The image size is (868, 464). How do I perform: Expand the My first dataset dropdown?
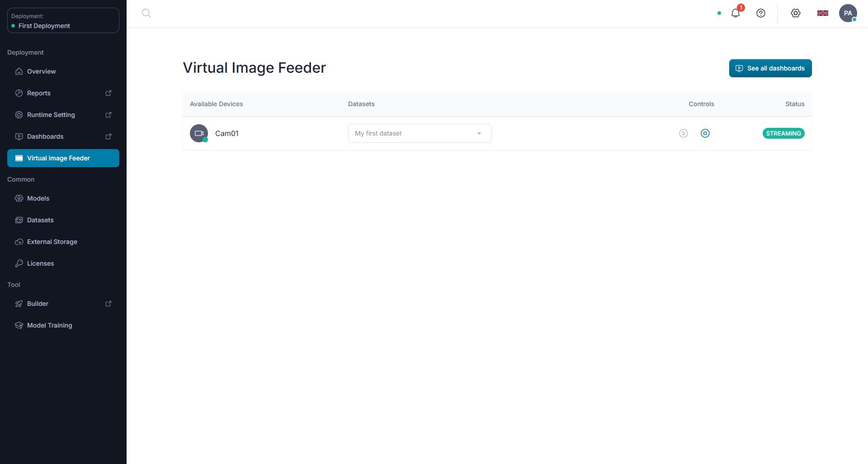coord(420,133)
